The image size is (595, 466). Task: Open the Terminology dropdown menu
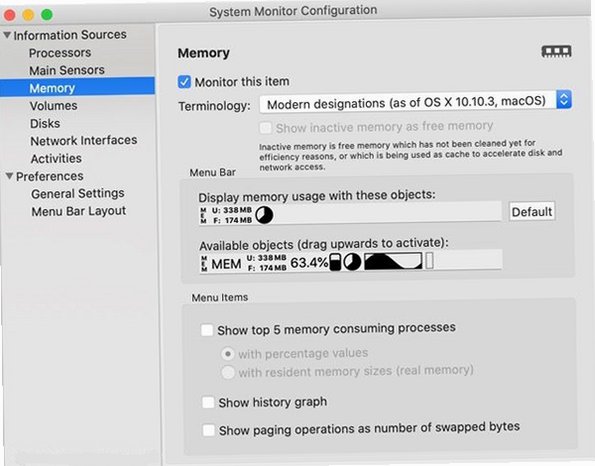416,102
